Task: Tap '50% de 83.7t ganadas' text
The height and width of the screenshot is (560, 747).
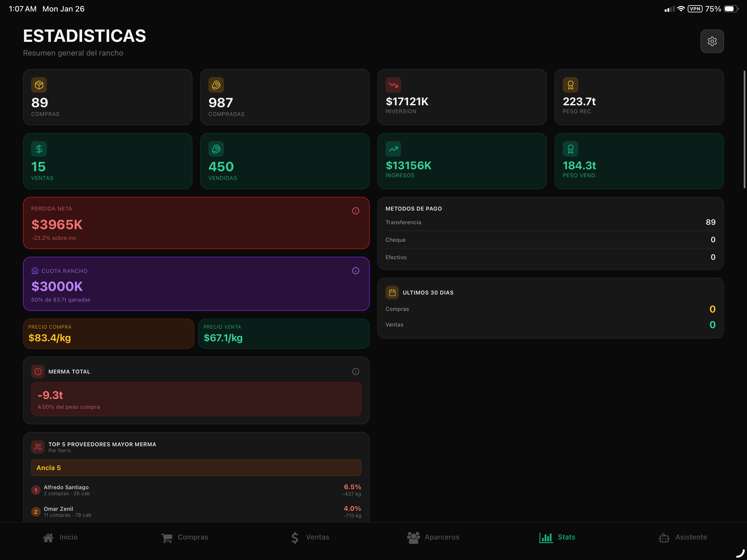Action: pos(61,300)
